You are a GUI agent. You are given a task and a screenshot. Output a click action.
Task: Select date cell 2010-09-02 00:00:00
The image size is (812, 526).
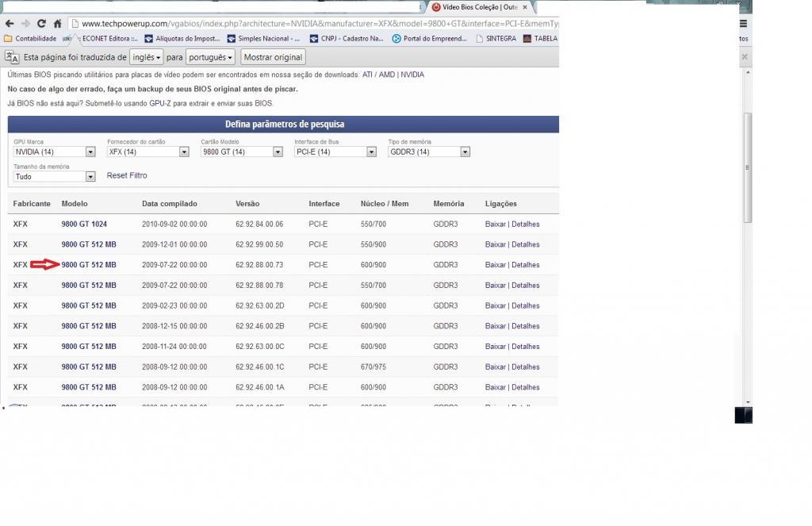pyautogui.click(x=174, y=225)
